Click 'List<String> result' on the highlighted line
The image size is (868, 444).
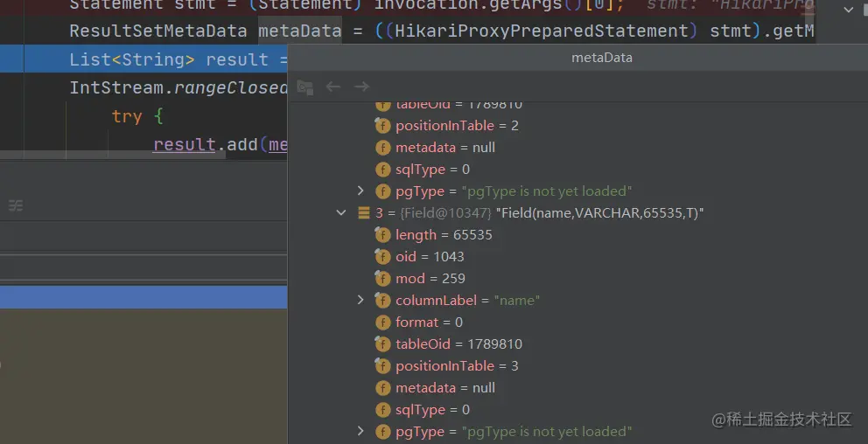169,59
